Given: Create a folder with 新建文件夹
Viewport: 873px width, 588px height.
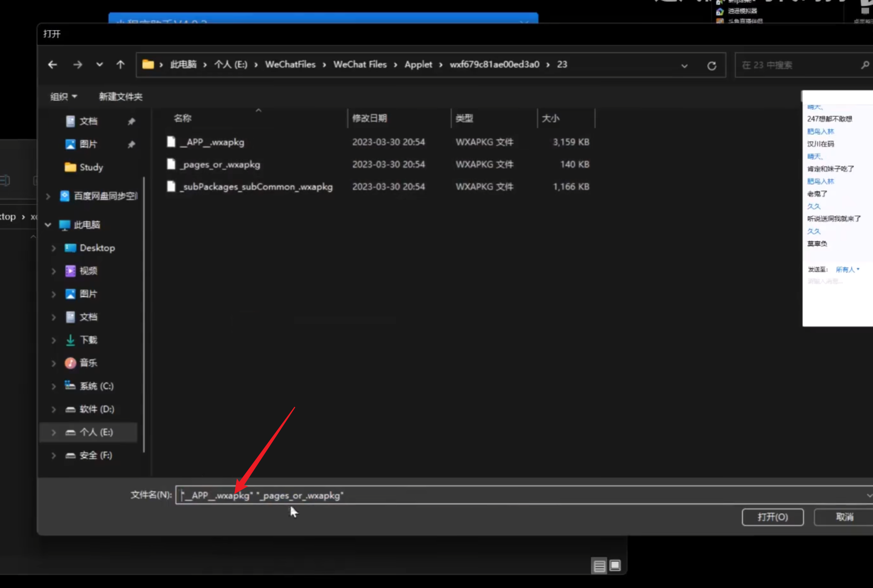Looking at the screenshot, I should 120,97.
